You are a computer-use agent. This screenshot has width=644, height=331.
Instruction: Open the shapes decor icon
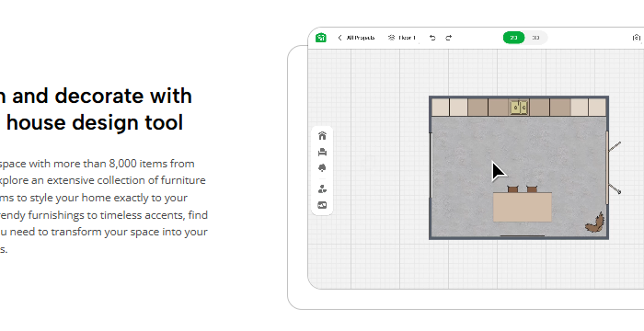[322, 188]
